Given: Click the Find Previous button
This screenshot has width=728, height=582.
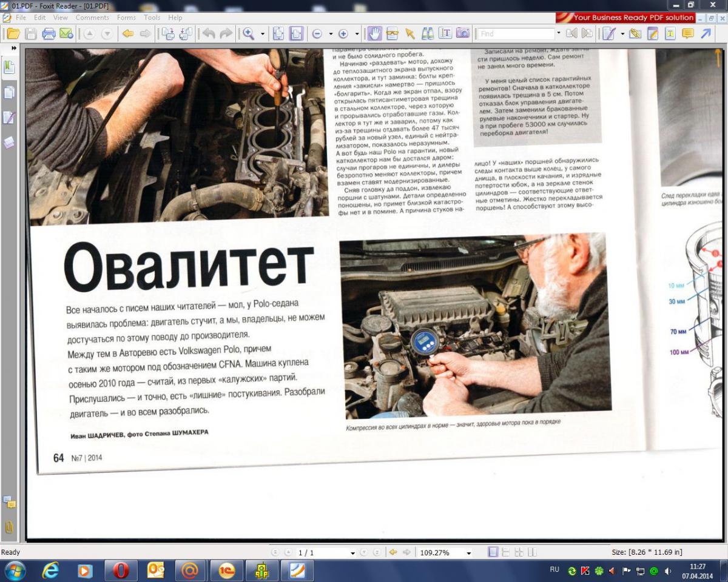Looking at the screenshot, I should pos(571,33).
